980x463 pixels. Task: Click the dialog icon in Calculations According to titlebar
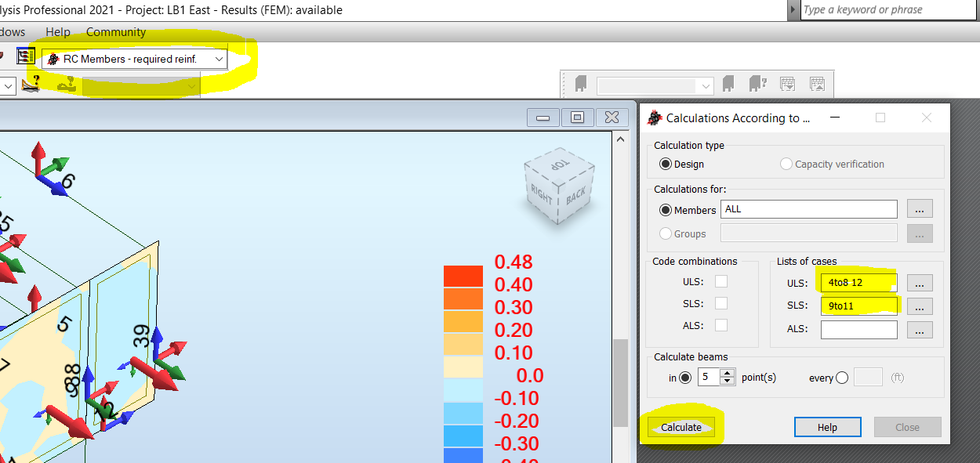coord(653,118)
